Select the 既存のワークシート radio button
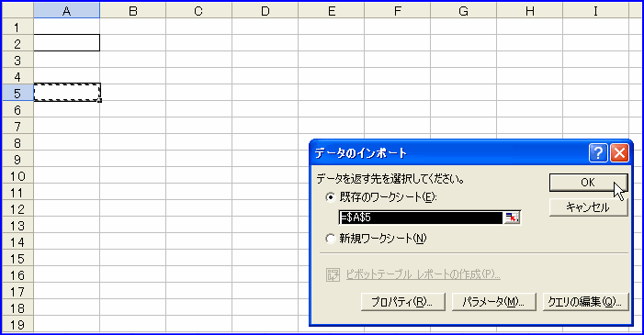Screen dimensions: 644x335 tap(330, 197)
